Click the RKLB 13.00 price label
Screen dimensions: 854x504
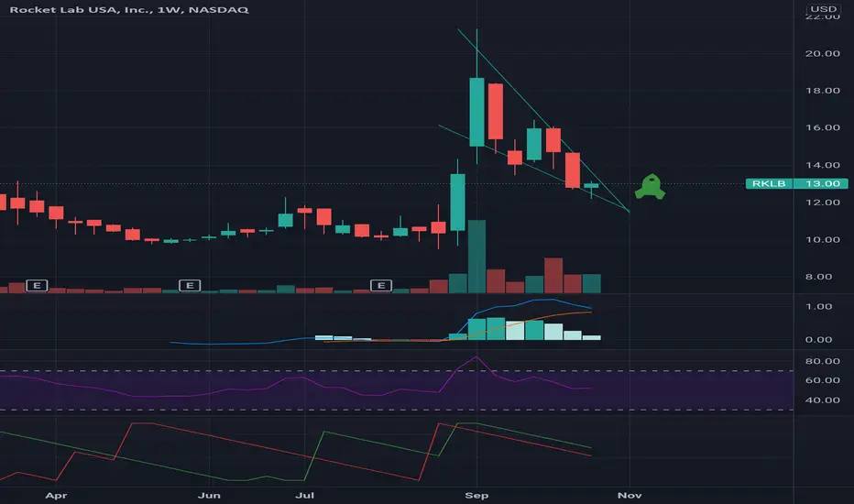pos(796,183)
